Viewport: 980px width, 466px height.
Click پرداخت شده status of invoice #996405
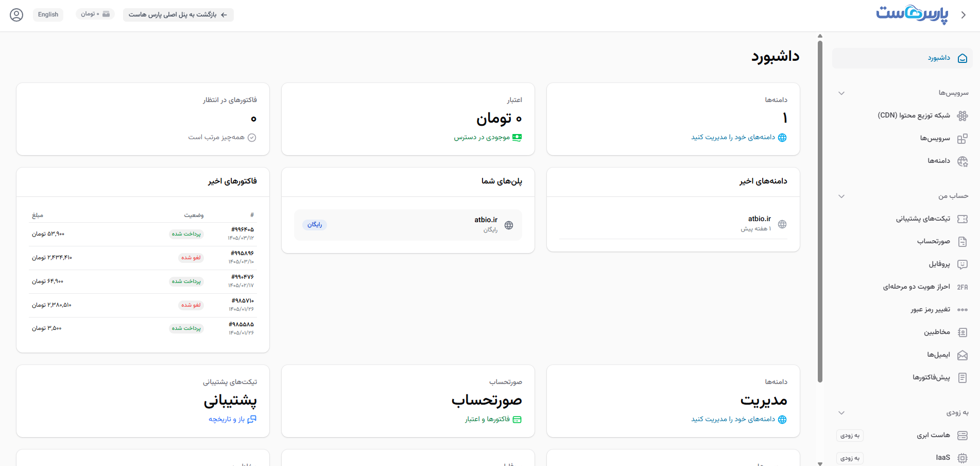pyautogui.click(x=186, y=234)
